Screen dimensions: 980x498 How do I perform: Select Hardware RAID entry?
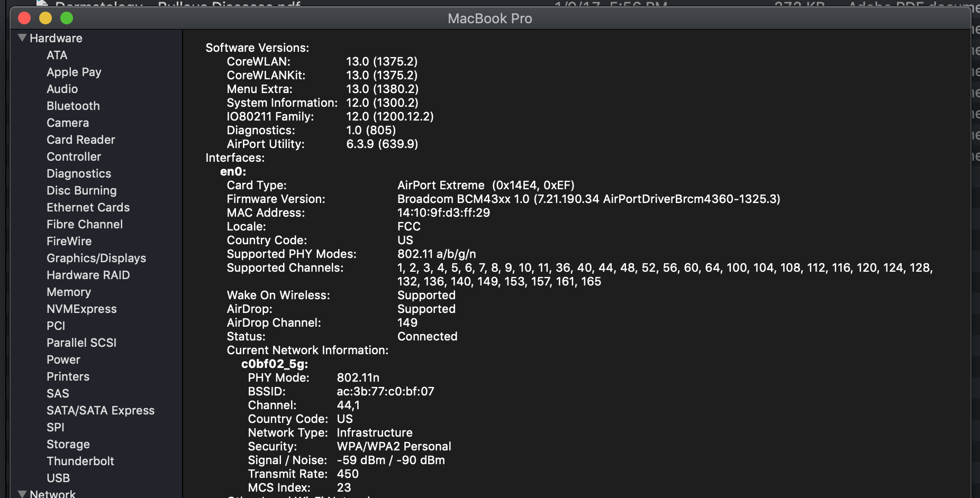click(x=88, y=275)
